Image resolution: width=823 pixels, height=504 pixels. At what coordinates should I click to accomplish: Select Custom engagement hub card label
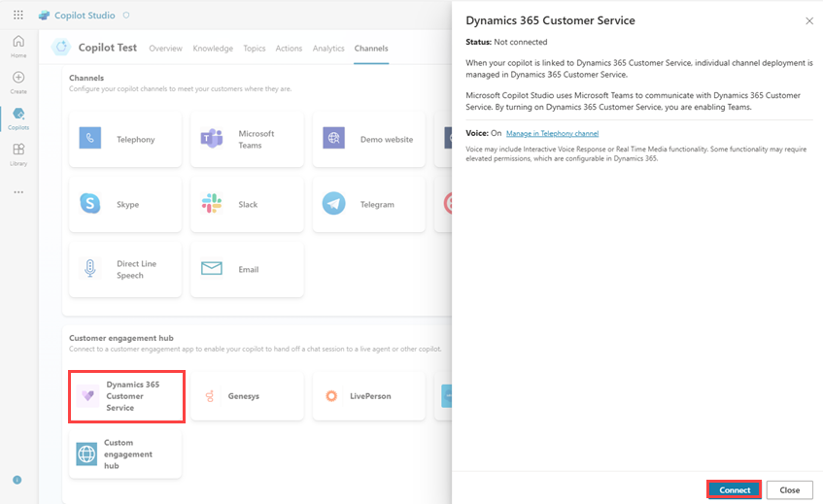click(128, 454)
